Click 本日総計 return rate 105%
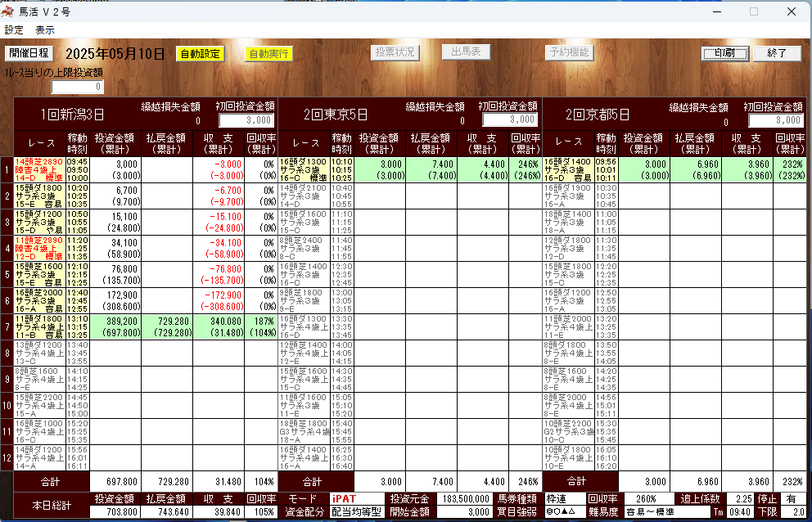Image resolution: width=812 pixels, height=522 pixels. tap(261, 512)
